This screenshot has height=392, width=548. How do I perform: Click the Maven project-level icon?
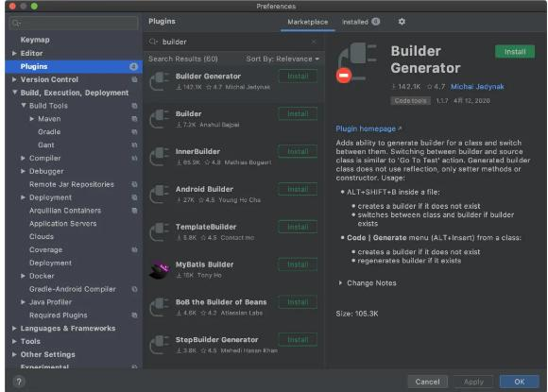coord(134,119)
